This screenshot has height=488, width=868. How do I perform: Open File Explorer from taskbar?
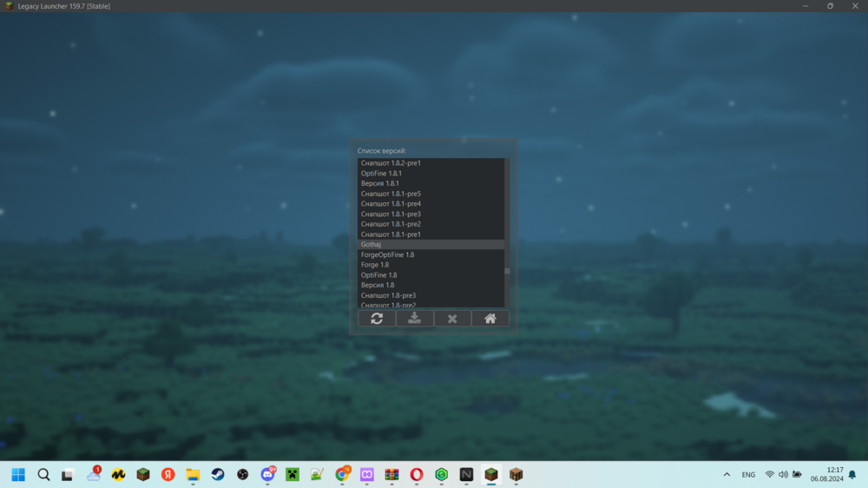[x=193, y=475]
